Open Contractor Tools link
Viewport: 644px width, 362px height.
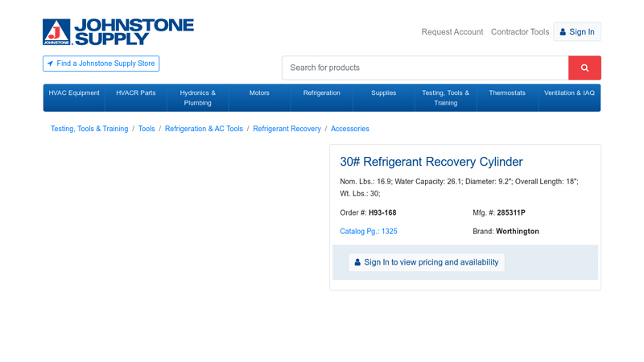[520, 31]
